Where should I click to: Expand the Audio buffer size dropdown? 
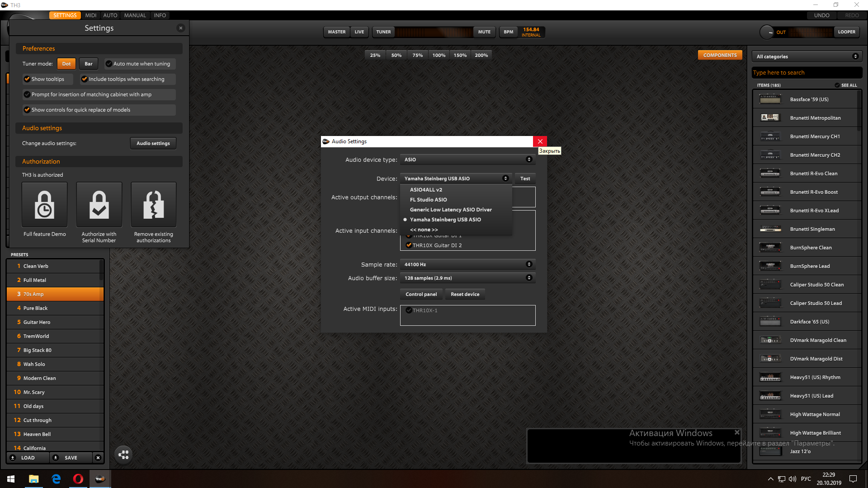[467, 278]
